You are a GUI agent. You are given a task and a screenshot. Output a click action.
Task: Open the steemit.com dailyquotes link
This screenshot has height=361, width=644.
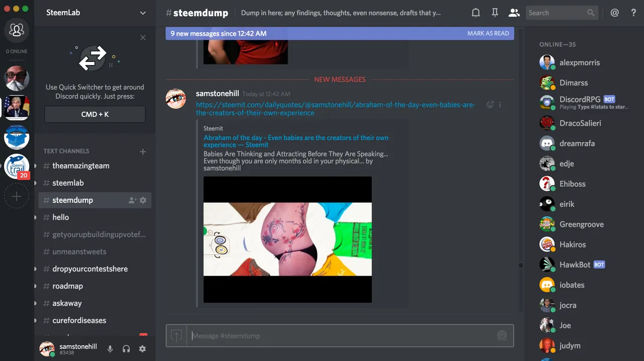[336, 109]
